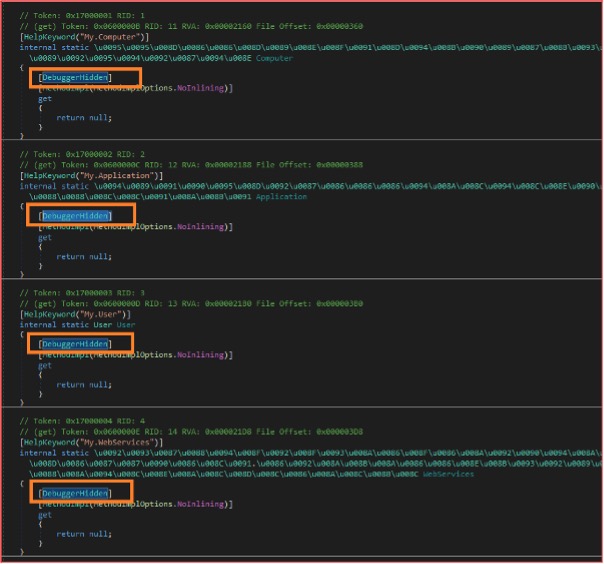This screenshot has width=604, height=564.
Task: Click DebuggerHidden attribute in Application property
Action: point(76,216)
